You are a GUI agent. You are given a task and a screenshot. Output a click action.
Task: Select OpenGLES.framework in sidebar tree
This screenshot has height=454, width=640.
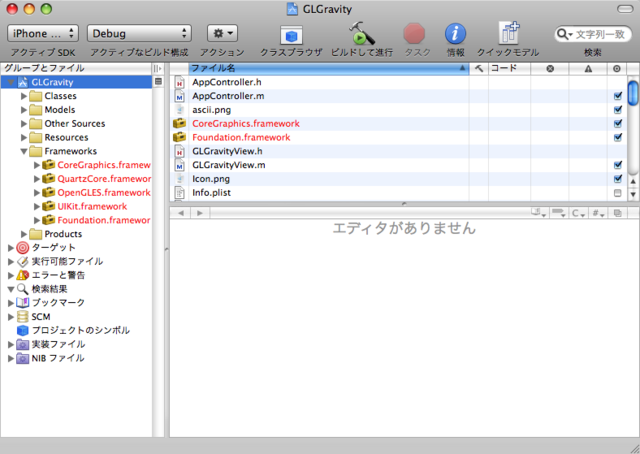click(104, 193)
